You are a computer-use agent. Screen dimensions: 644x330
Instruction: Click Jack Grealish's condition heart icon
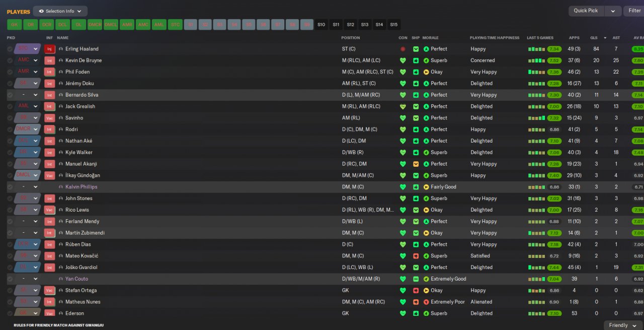[403, 106]
